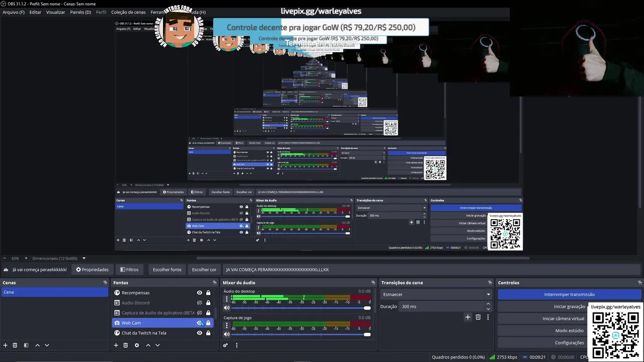Viewport: 644px width, 362px height.
Task: Hide the Web Cam source
Action: click(x=199, y=323)
